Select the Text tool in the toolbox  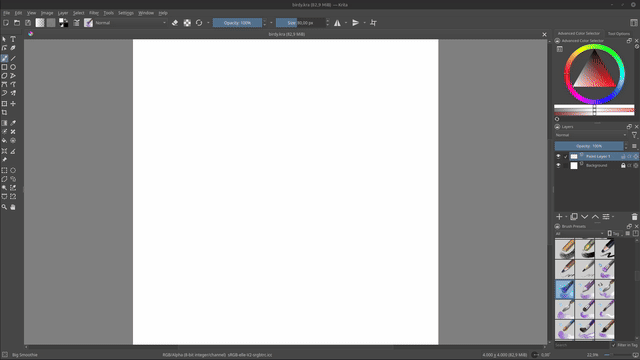coord(13,39)
